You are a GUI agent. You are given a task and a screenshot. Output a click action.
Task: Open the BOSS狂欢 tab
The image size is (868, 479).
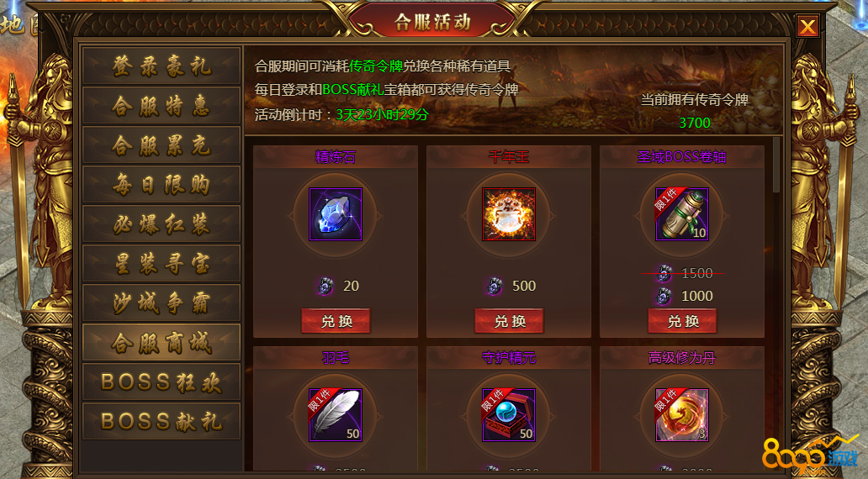pos(161,382)
